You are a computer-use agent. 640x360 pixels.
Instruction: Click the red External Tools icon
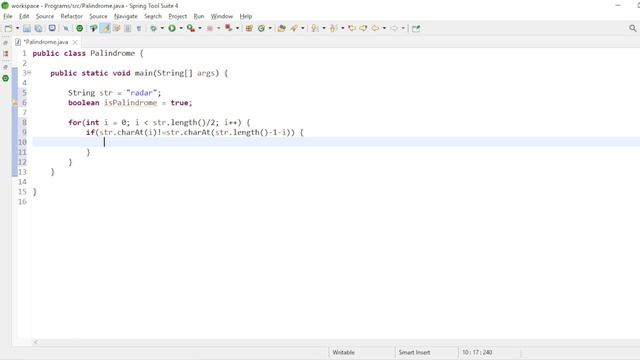pyautogui.click(x=229, y=28)
